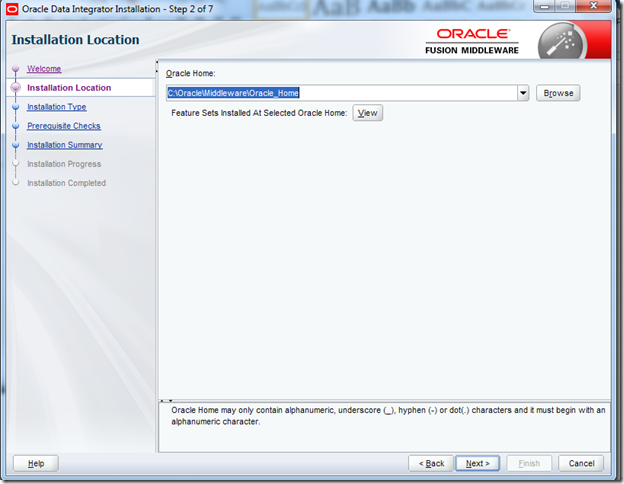Click the Oracle Home path input field

(342, 93)
